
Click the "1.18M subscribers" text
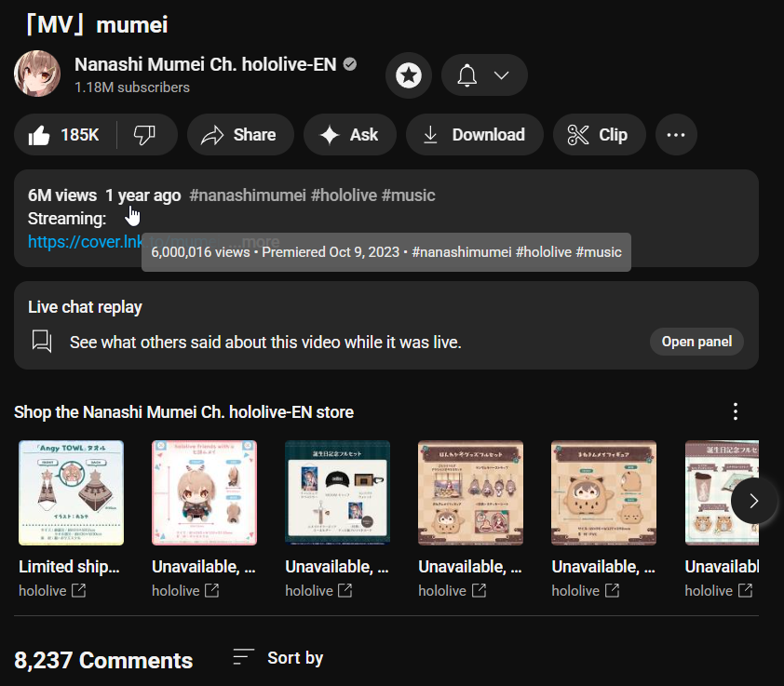pos(132,87)
